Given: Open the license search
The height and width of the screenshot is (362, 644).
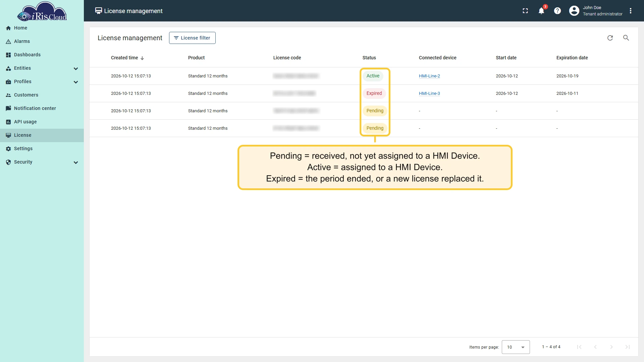Looking at the screenshot, I should click(x=626, y=38).
